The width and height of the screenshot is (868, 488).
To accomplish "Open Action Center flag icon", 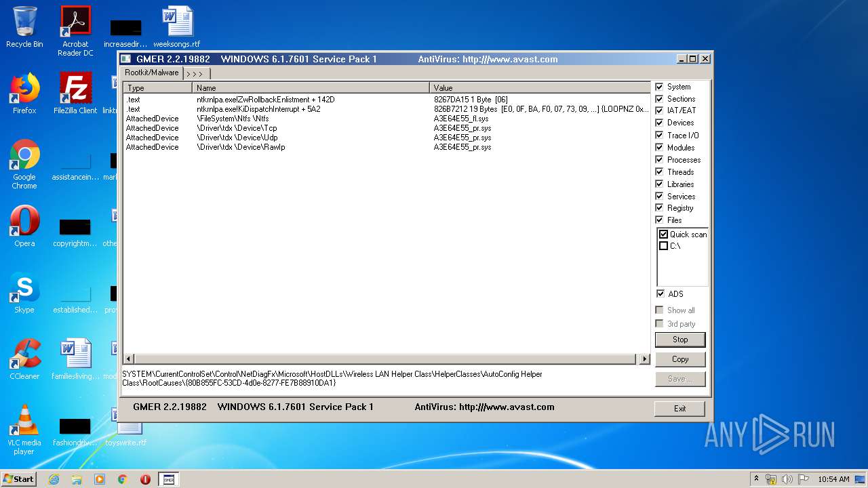I will [804, 479].
